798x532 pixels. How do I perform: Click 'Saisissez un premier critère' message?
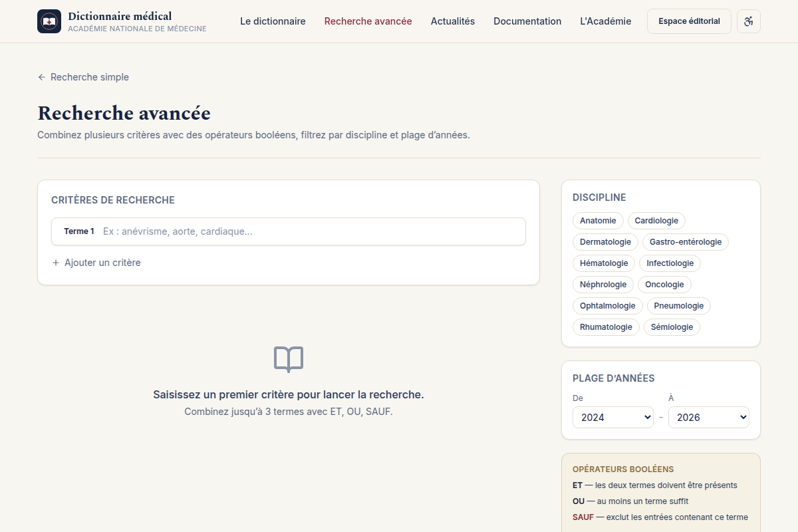pos(289,395)
